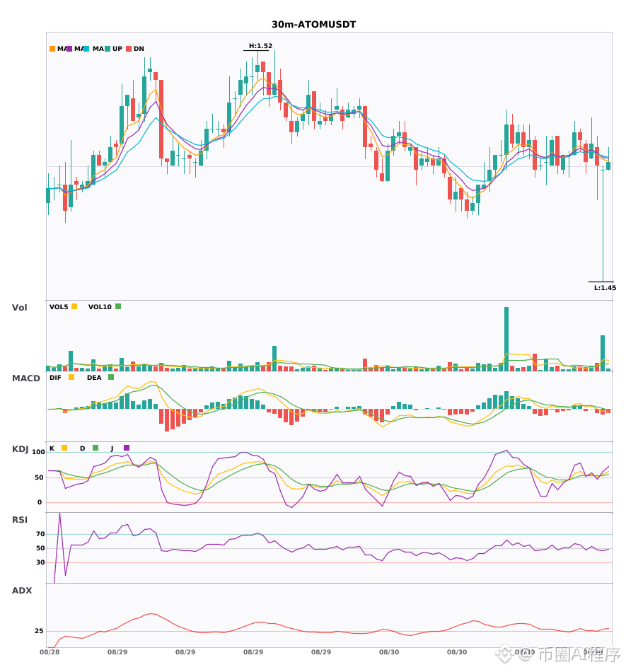Click the green DEA legend swatch
Viewport: 626px width, 672px height.
[111, 377]
